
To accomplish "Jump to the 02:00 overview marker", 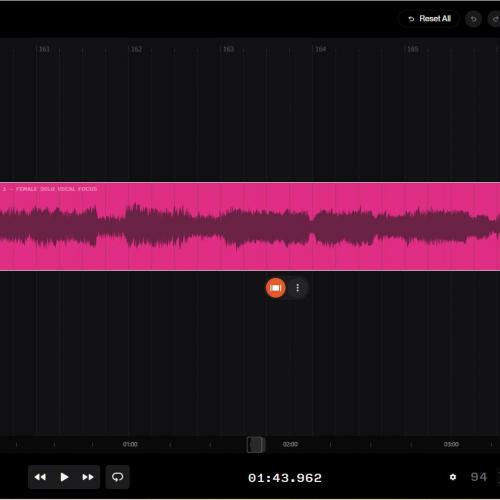I will (290, 444).
